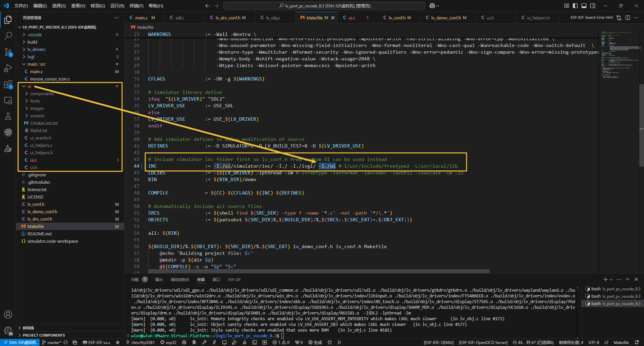Screen dimensions: 644x346
Task: Click the star flash method icon
Action: click(118, 342)
